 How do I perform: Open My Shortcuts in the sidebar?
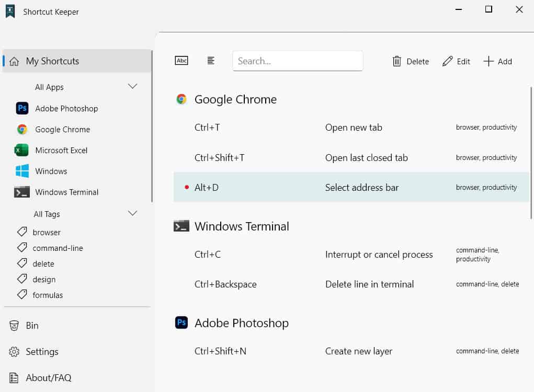point(77,61)
